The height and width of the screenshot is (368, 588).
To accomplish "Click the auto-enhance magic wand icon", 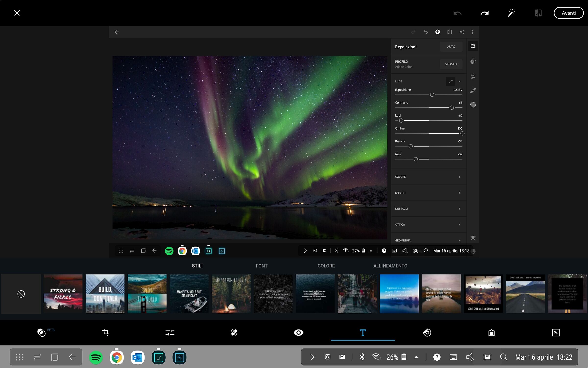I will [x=511, y=13].
